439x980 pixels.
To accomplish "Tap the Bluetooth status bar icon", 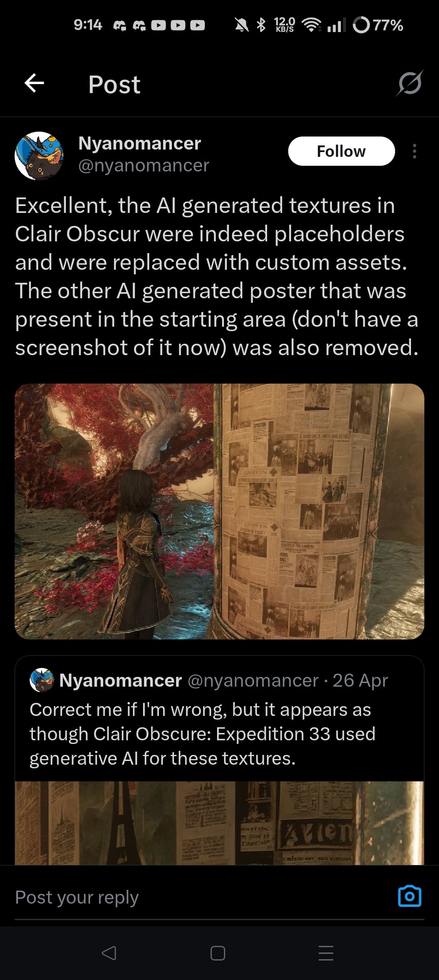I will [x=261, y=25].
